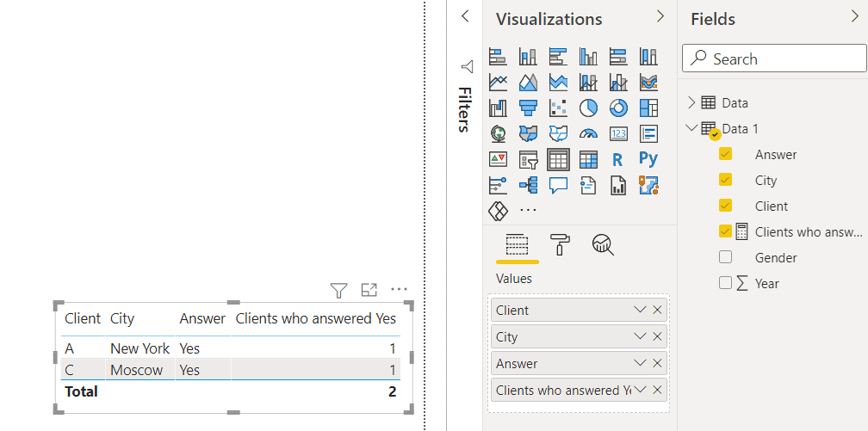
Task: Select the R script visual icon
Action: point(617,160)
